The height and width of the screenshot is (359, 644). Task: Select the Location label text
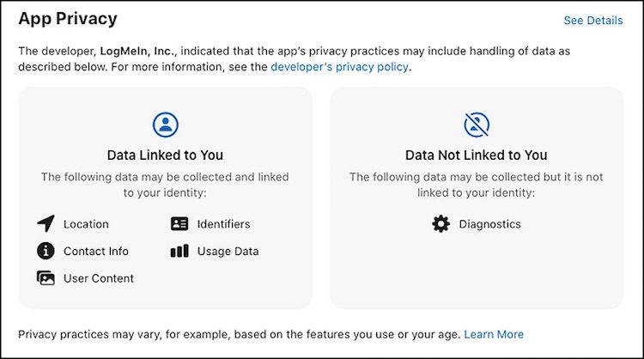[x=86, y=224]
